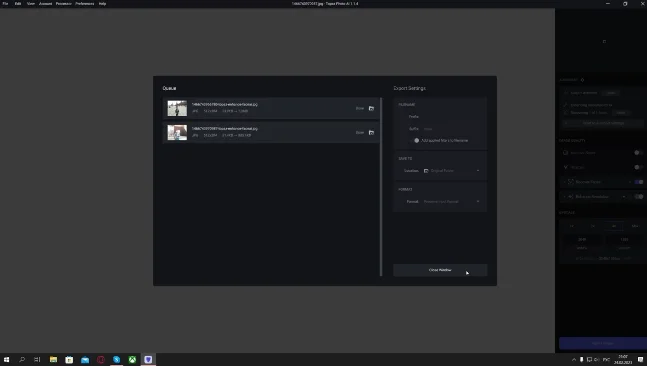Open the File menu
Screen dimensions: 647x366
[x=5, y=4]
